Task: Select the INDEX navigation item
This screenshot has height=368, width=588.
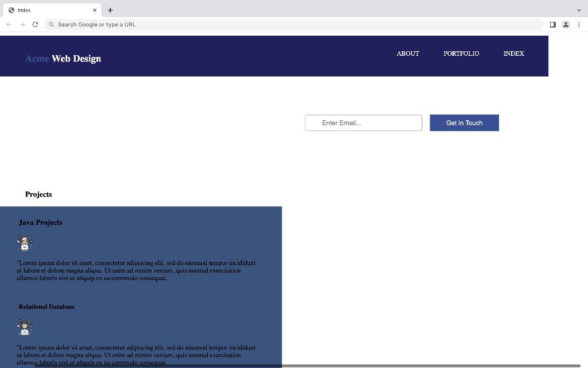Action: (513, 53)
